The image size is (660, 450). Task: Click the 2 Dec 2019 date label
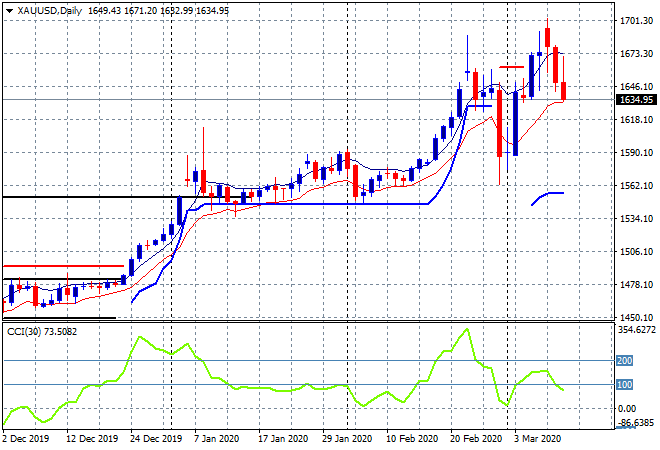[26, 439]
